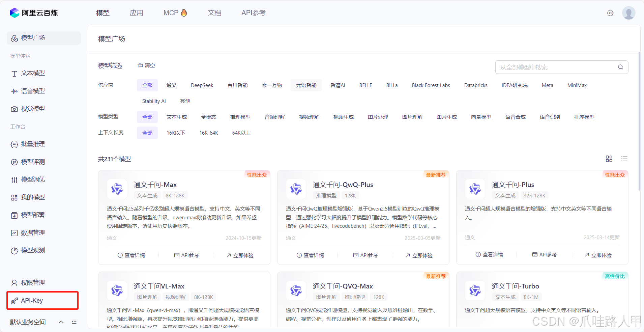The width and height of the screenshot is (644, 332).
Task: Click the model search input field
Action: (x=556, y=67)
